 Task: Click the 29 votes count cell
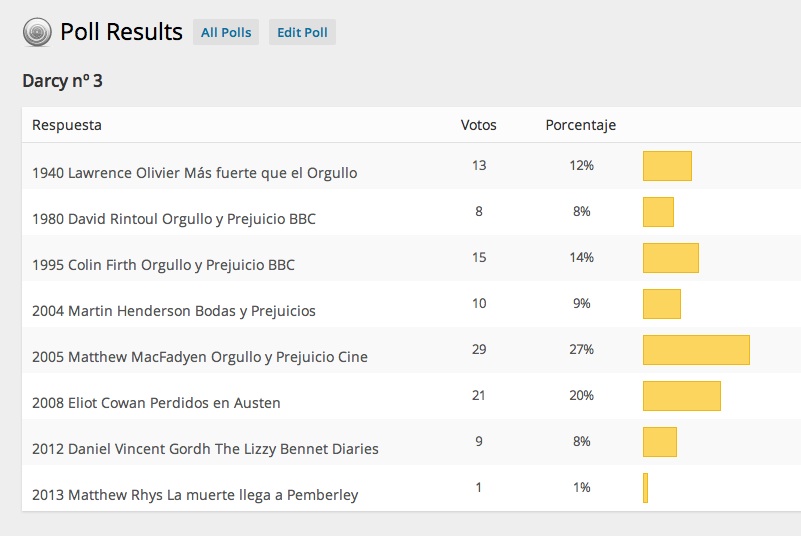(478, 349)
